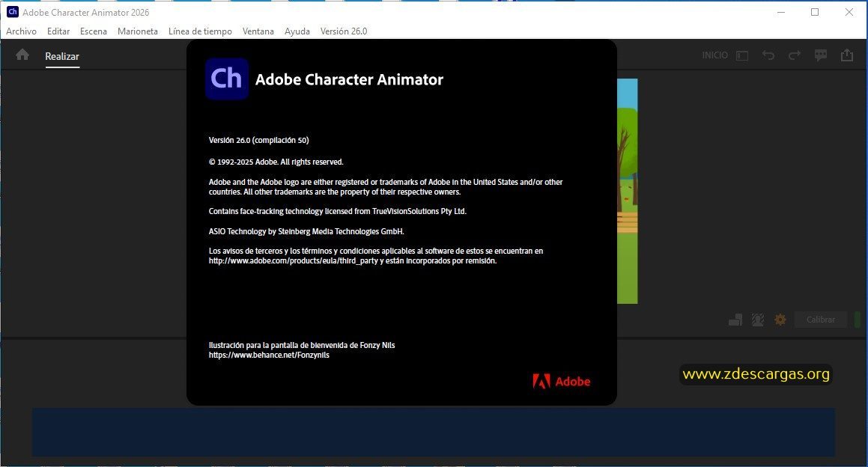Click the TrueVisionSolutions face-tracking line
This screenshot has height=467, width=868.
[337, 211]
